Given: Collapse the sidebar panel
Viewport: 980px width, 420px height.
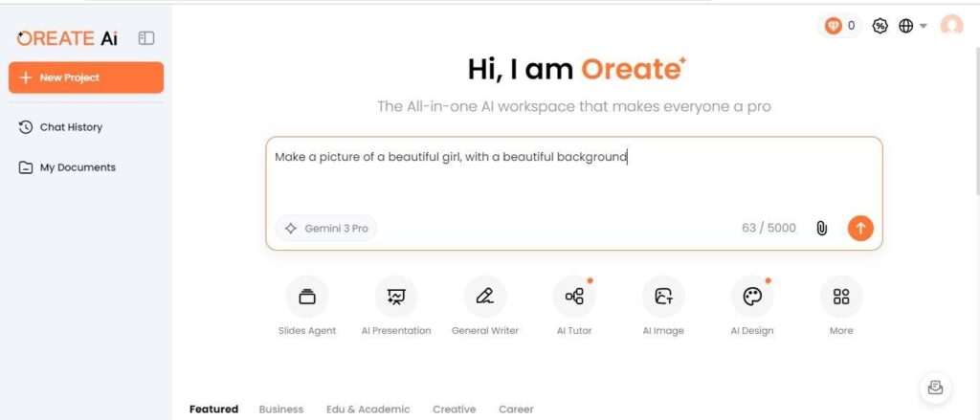Looking at the screenshot, I should (x=146, y=38).
